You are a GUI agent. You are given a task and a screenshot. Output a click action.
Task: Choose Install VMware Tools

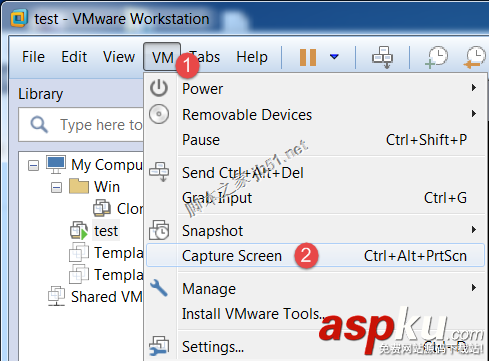pyautogui.click(x=315, y=314)
